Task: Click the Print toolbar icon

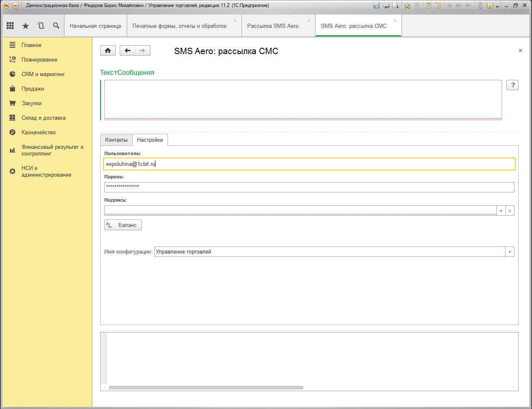Action: [386, 5]
